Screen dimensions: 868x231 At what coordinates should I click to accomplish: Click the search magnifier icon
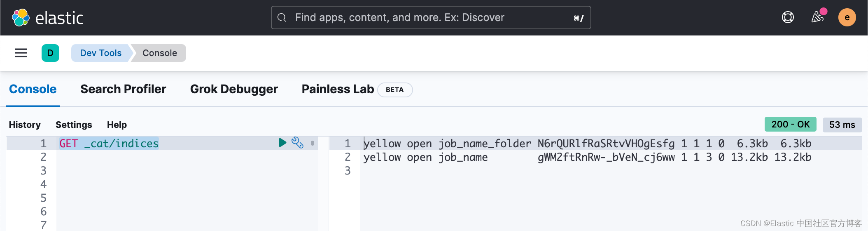tap(282, 18)
